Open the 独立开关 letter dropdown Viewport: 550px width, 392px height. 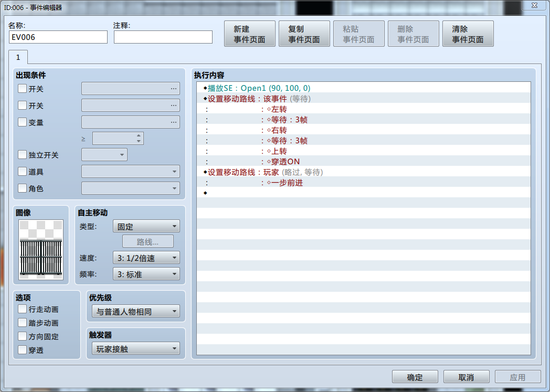click(x=104, y=155)
